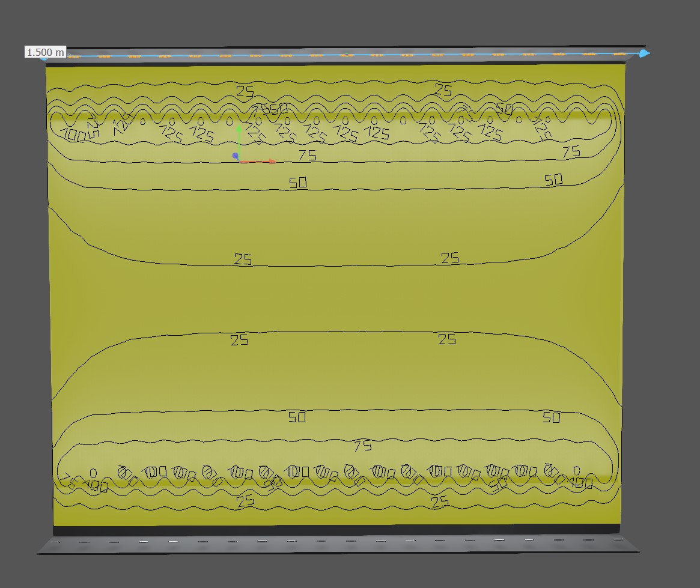Click the 100 label at the lower band's right end
This screenshot has height=588, width=700.
click(581, 482)
